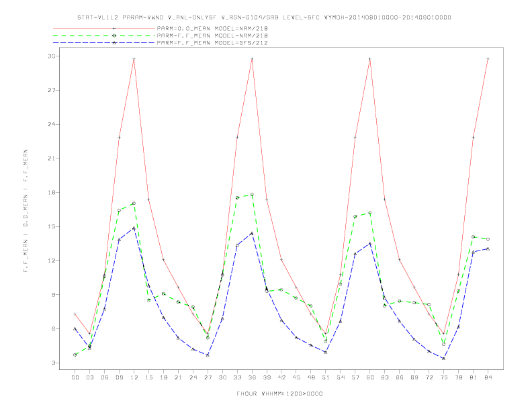Click y-axis tick label 6
Image resolution: width=532 pixels, height=411 pixels.
tap(53, 328)
